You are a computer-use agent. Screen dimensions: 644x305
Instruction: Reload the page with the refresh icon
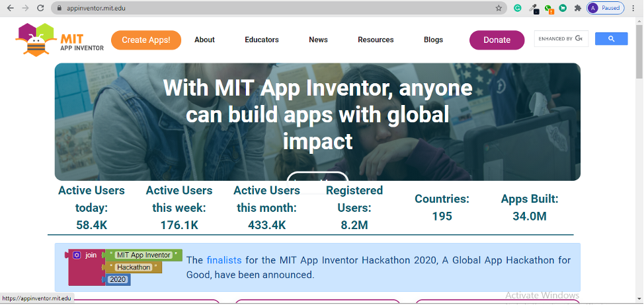point(40,8)
